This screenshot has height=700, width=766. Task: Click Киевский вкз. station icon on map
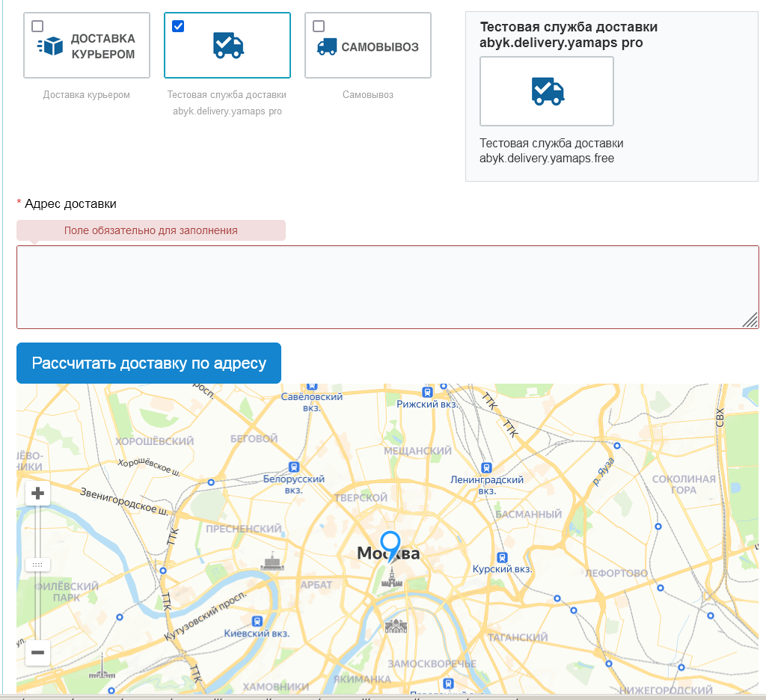click(x=257, y=621)
